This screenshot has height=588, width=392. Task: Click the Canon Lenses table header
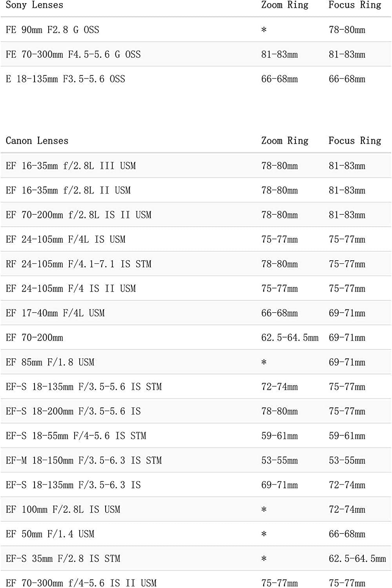pos(37,141)
